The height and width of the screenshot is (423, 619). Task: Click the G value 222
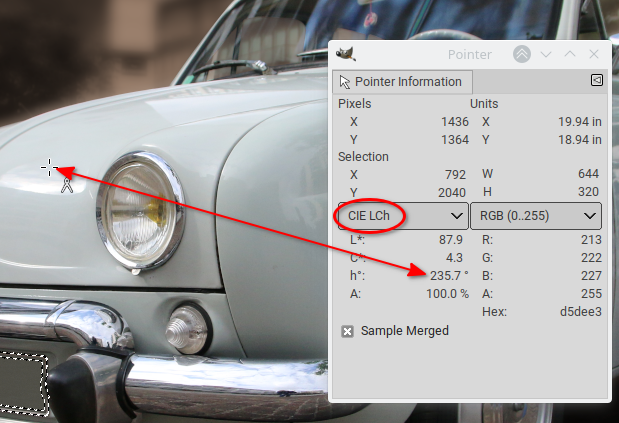point(591,258)
